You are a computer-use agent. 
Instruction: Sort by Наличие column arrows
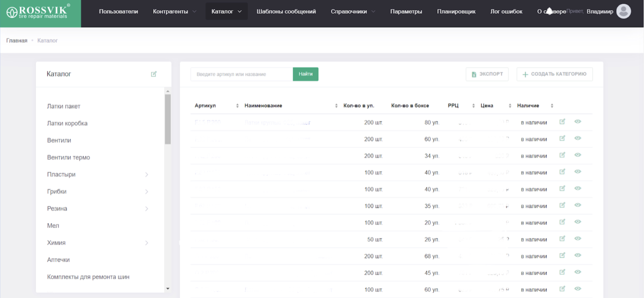tap(552, 106)
